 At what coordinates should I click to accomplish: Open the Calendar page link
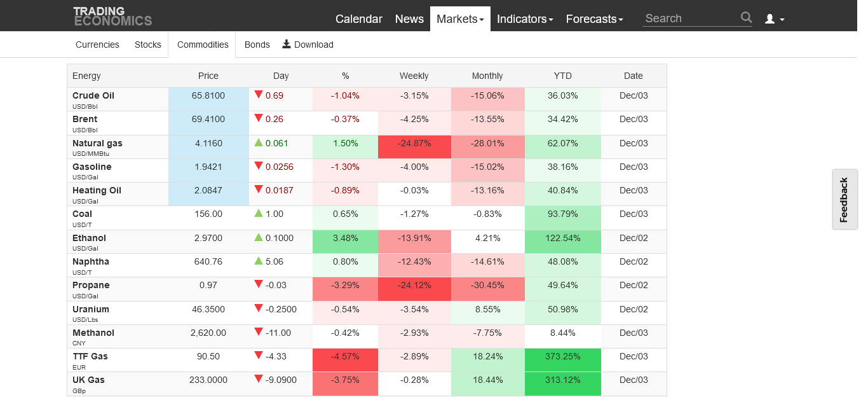(x=359, y=19)
